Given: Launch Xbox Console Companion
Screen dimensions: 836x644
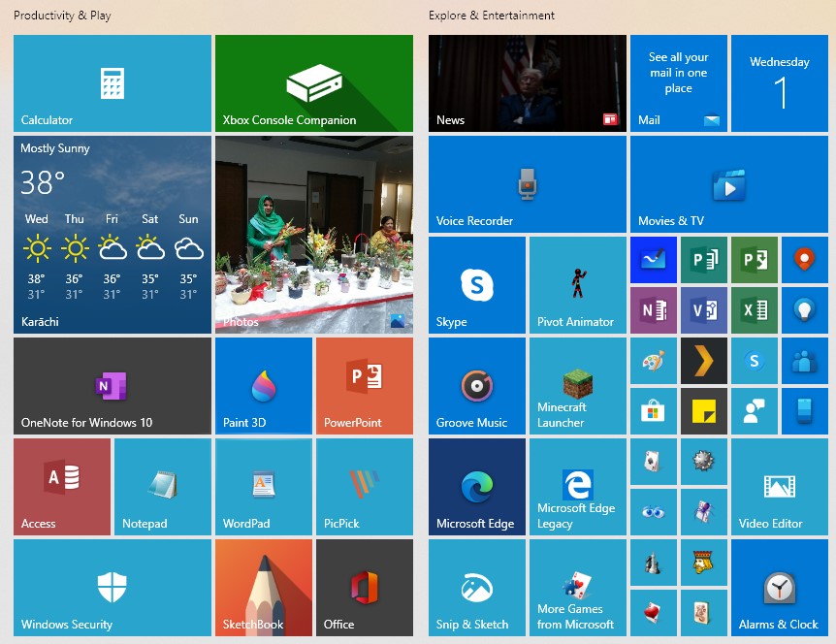Looking at the screenshot, I should pos(314,83).
